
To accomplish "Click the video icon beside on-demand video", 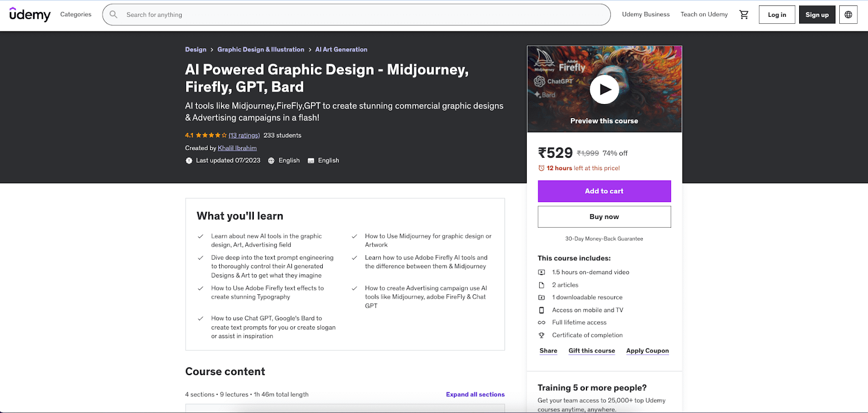I will (x=541, y=272).
